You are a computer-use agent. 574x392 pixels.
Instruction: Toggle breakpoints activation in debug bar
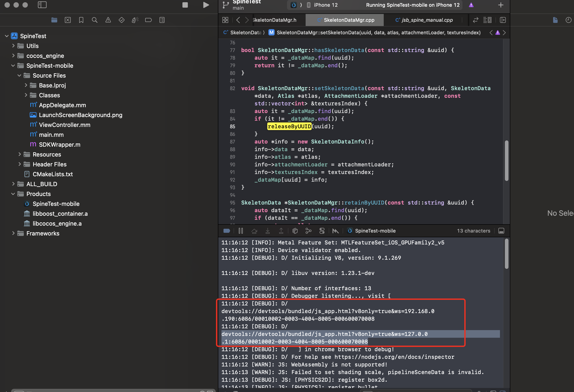click(227, 231)
